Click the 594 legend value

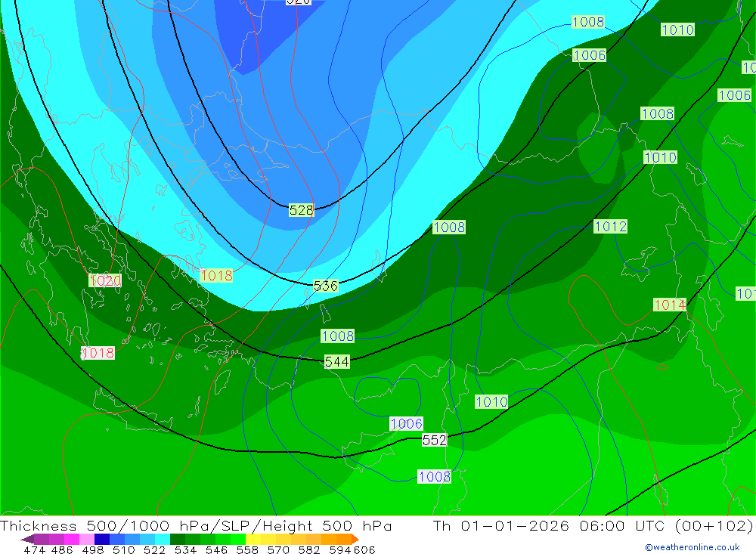(x=340, y=549)
